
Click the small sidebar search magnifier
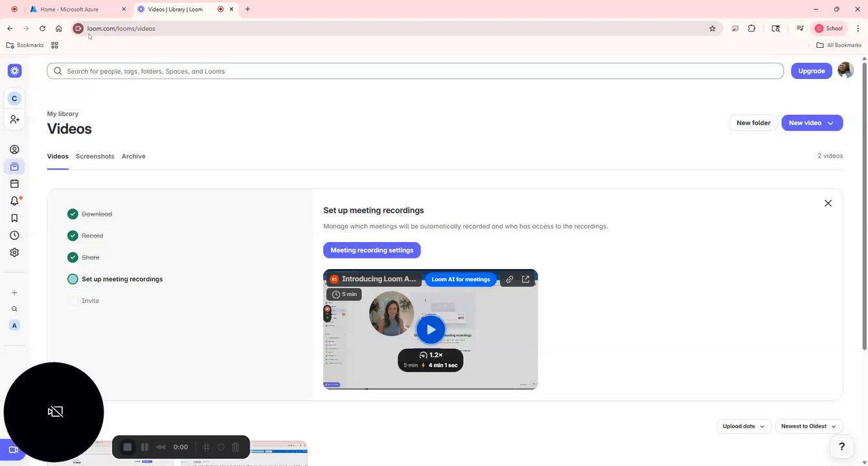tap(14, 309)
